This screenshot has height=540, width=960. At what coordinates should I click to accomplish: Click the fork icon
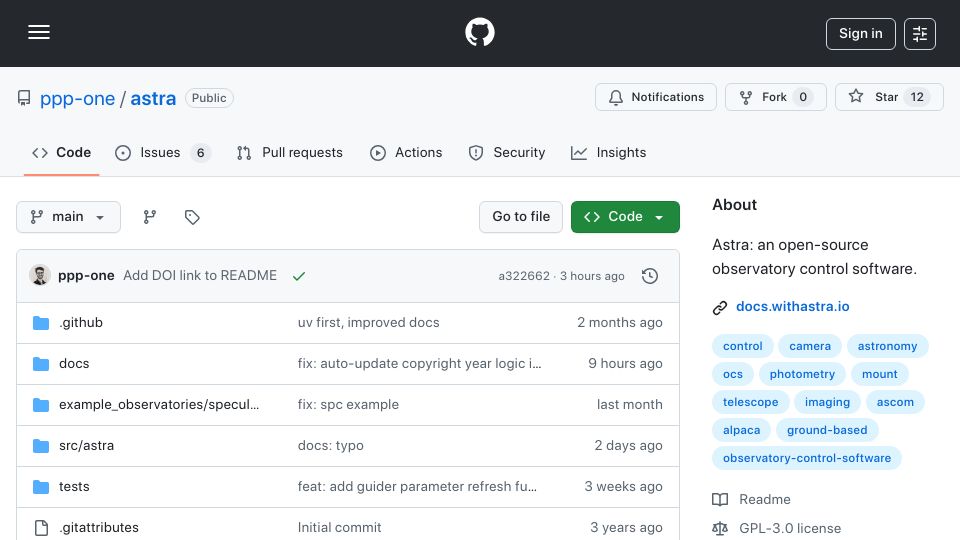[746, 97]
